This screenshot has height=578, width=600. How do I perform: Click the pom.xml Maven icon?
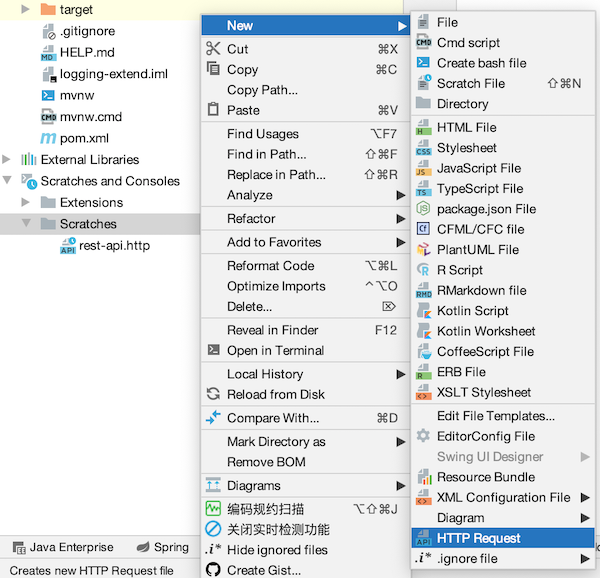(x=48, y=138)
